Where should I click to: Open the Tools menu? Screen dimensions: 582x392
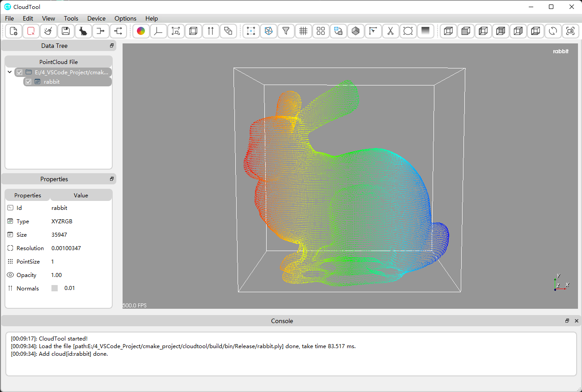pos(71,18)
